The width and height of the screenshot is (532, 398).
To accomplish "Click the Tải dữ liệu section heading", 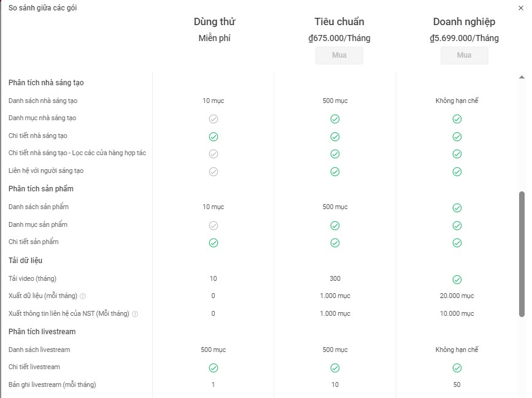I will pos(25,261).
